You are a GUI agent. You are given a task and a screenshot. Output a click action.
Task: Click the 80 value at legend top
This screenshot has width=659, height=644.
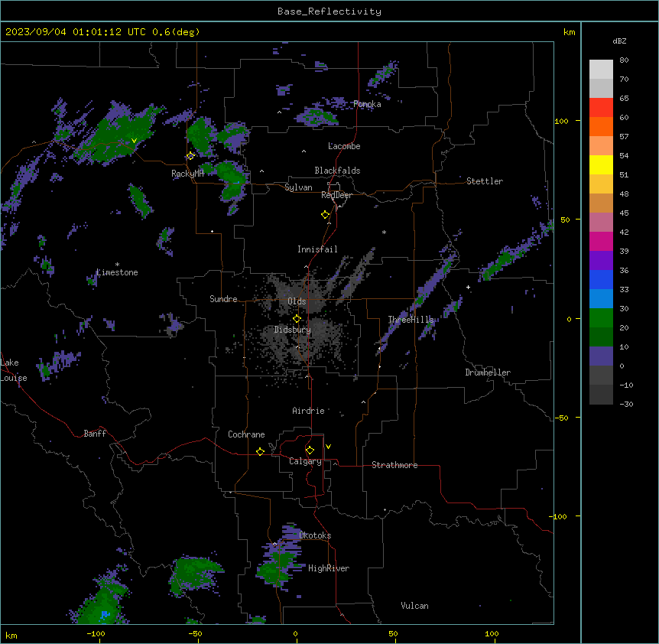[624, 60]
